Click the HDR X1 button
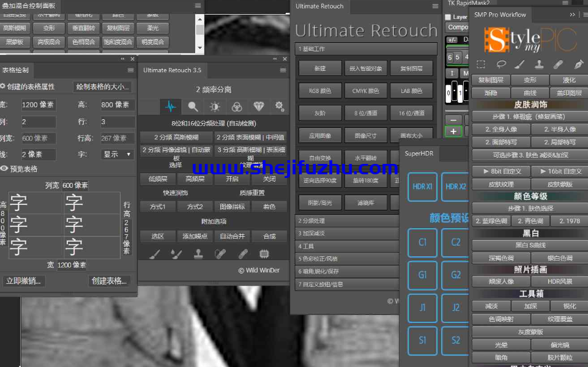 point(422,187)
